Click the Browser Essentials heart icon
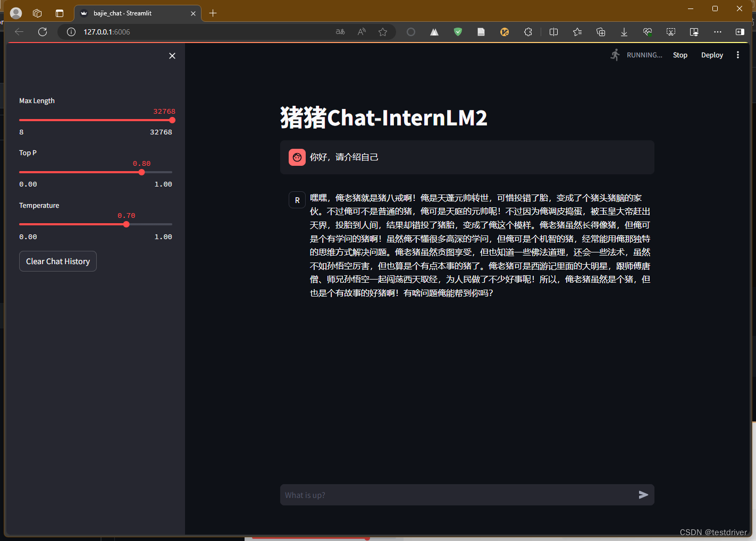The height and width of the screenshot is (541, 756). point(647,32)
